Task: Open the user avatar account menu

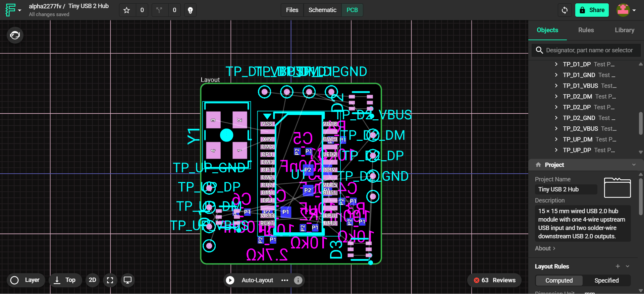Action: (x=626, y=10)
